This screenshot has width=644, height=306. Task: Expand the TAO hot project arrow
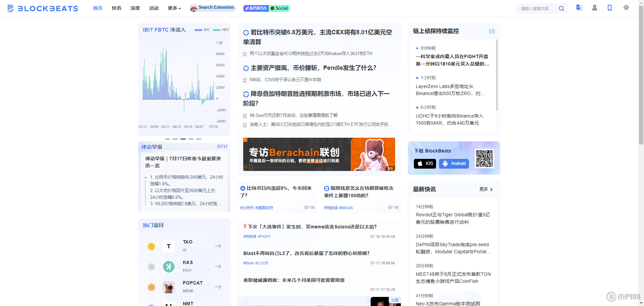coord(218,246)
